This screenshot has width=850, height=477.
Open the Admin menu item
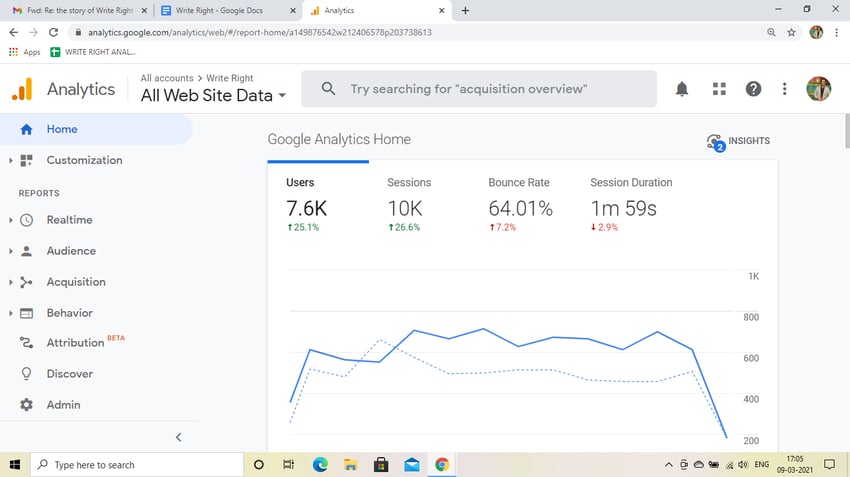tap(63, 405)
